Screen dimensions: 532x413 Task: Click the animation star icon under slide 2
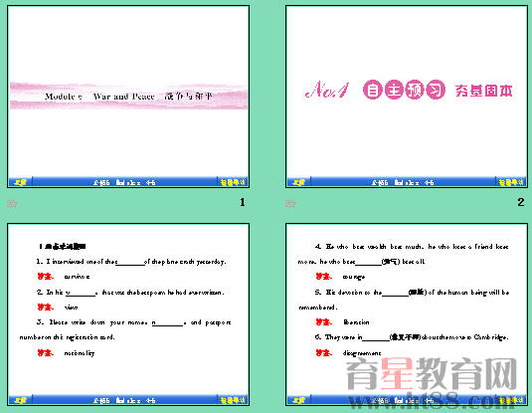point(290,203)
